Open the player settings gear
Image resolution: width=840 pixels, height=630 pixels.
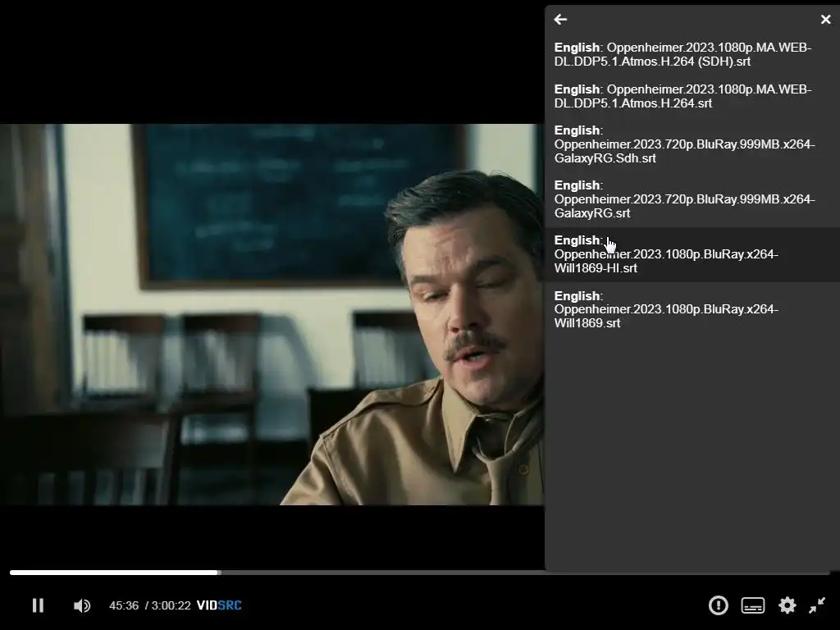[x=787, y=605]
